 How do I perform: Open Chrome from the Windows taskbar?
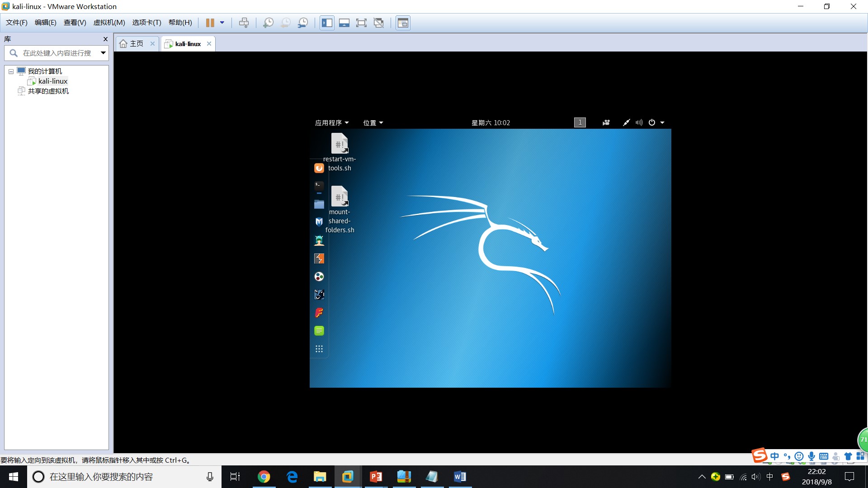(264, 477)
